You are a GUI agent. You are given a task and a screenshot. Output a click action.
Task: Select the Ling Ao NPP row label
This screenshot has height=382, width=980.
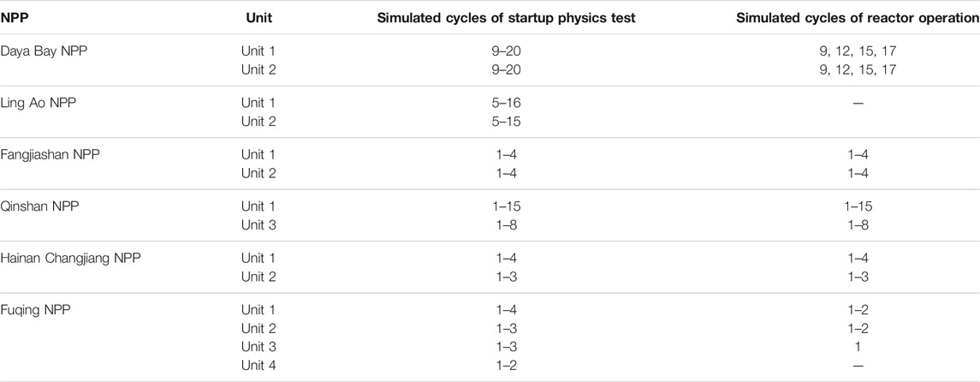pyautogui.click(x=37, y=104)
